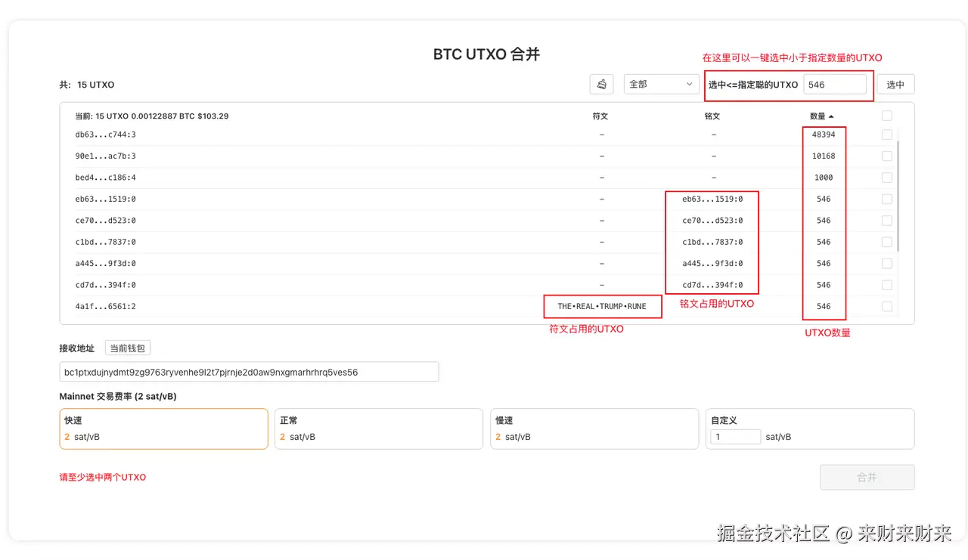This screenshot has width=968, height=560.
Task: Select the 正常 fee rate option
Action: point(378,429)
